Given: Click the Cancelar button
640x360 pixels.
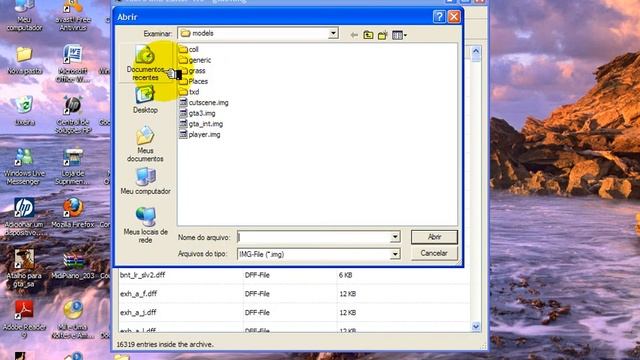Looking at the screenshot, I should pyautogui.click(x=434, y=253).
